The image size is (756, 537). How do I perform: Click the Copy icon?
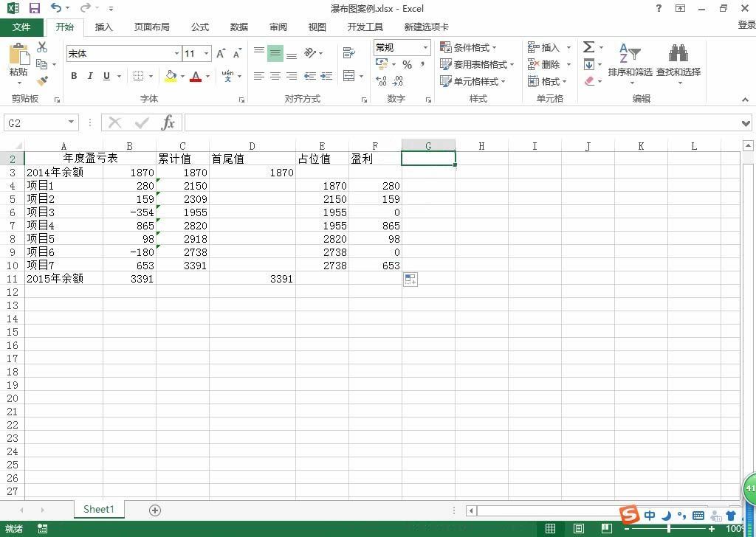[42, 63]
